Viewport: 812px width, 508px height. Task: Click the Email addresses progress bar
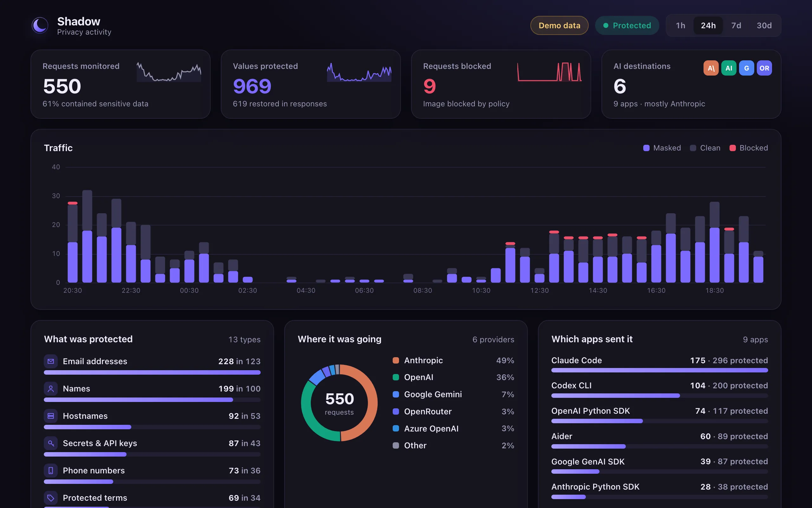click(x=152, y=373)
